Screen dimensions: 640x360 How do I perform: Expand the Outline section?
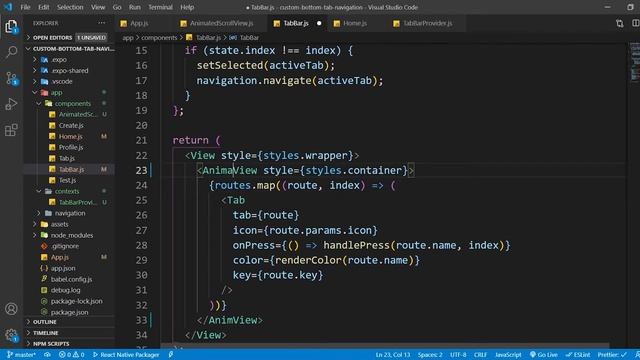[x=69, y=322]
